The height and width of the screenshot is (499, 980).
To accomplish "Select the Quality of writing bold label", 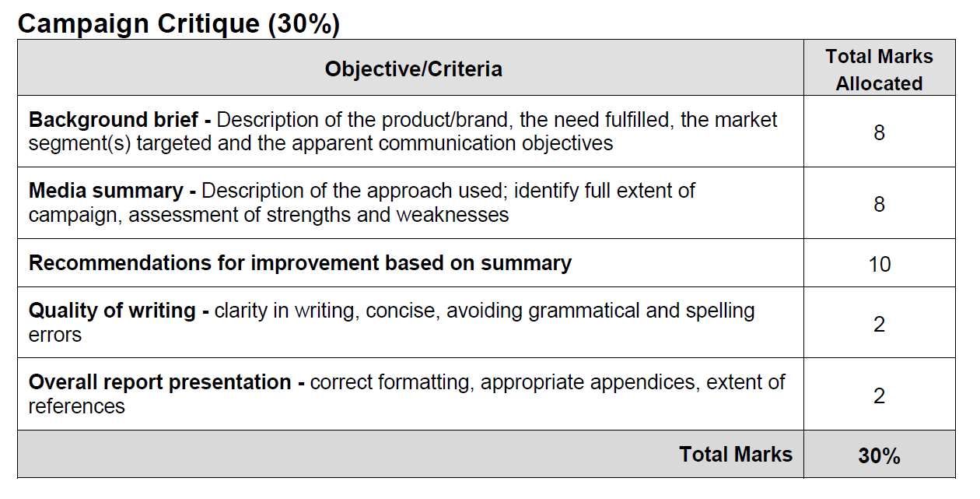I will (x=119, y=311).
